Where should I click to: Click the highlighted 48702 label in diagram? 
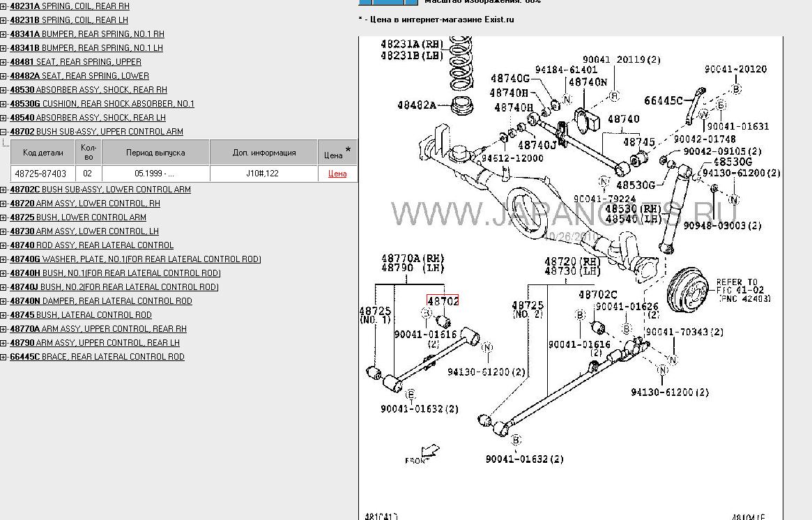pos(443,302)
